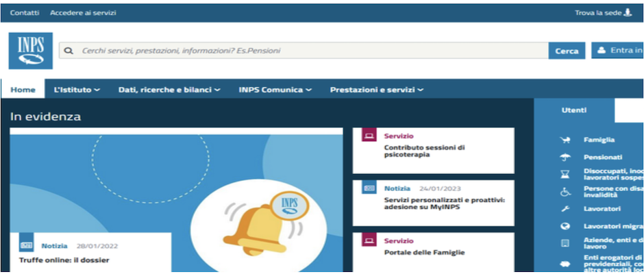The height and width of the screenshot is (274, 644).
Task: Click the In evidenza heading
Action: (x=46, y=116)
